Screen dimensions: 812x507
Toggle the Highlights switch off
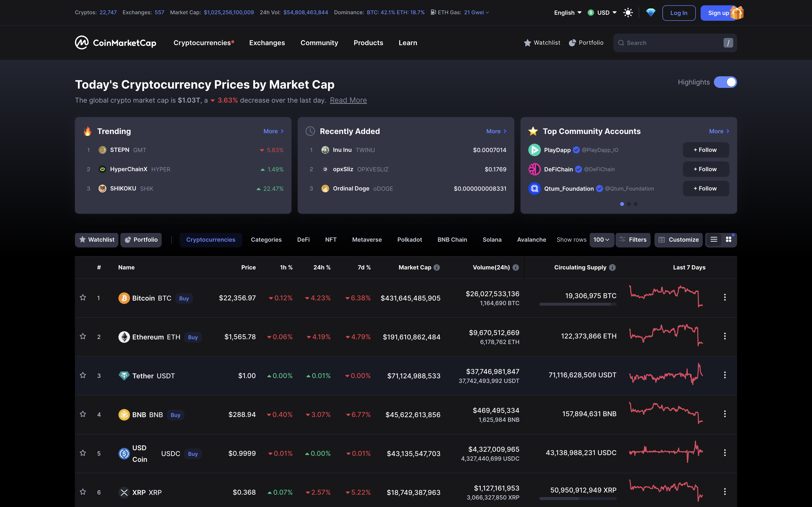coord(725,82)
